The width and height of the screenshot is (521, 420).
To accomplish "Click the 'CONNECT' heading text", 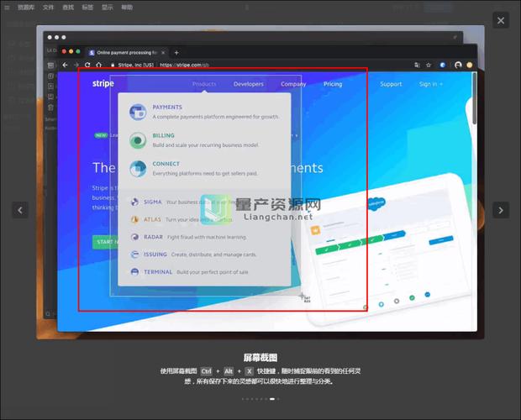I will tap(166, 164).
